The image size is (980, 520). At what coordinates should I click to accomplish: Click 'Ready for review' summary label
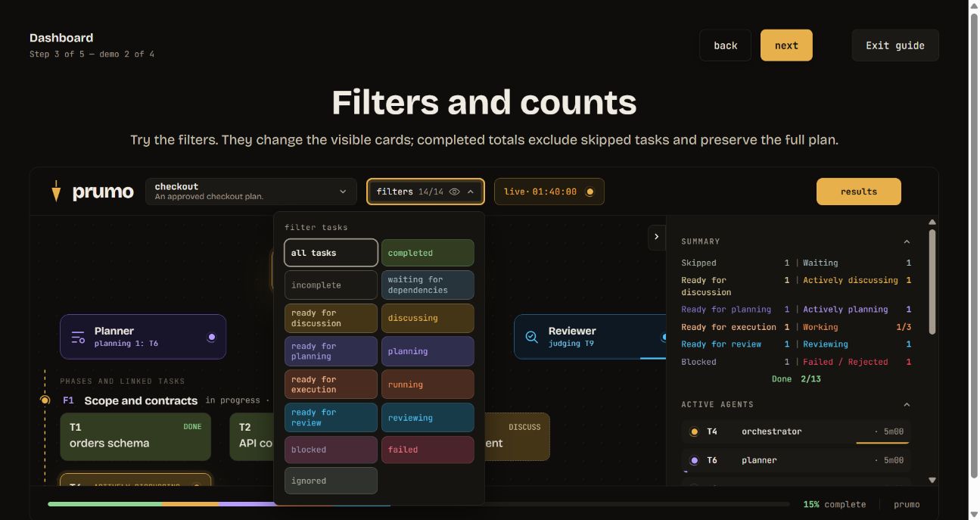coord(720,344)
